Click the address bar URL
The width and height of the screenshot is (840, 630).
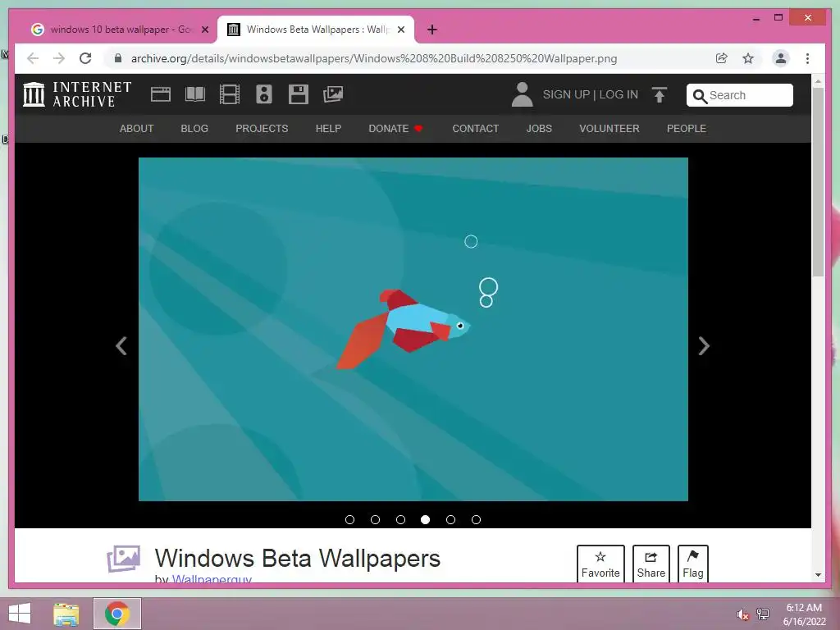[x=374, y=58]
